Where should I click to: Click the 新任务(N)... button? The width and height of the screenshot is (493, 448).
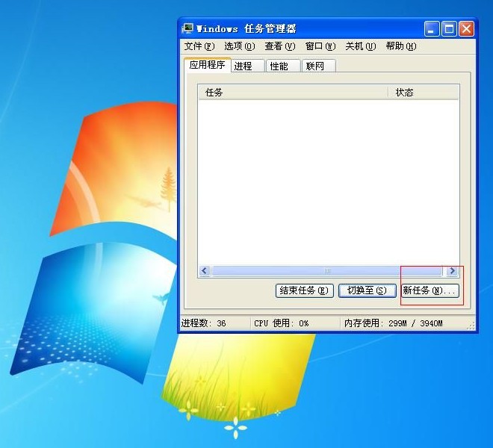tap(429, 290)
